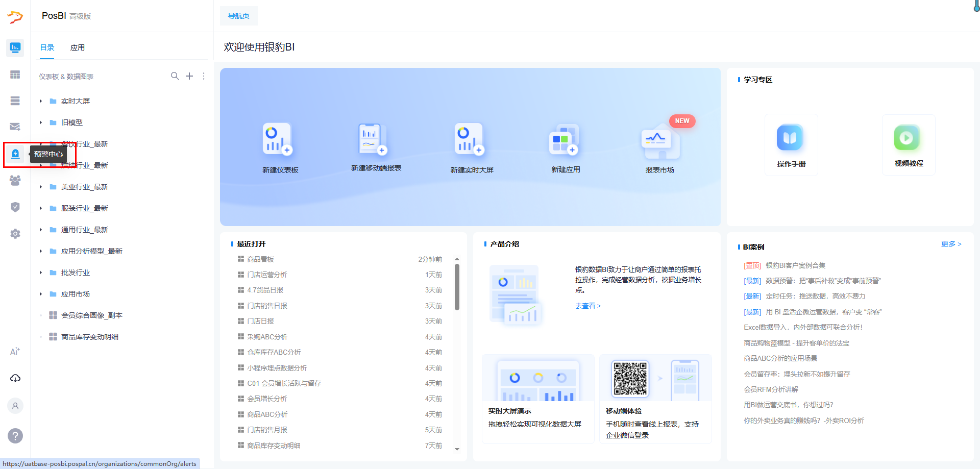
Task: Open the cloud download icon in sidebar
Action: pos(15,378)
